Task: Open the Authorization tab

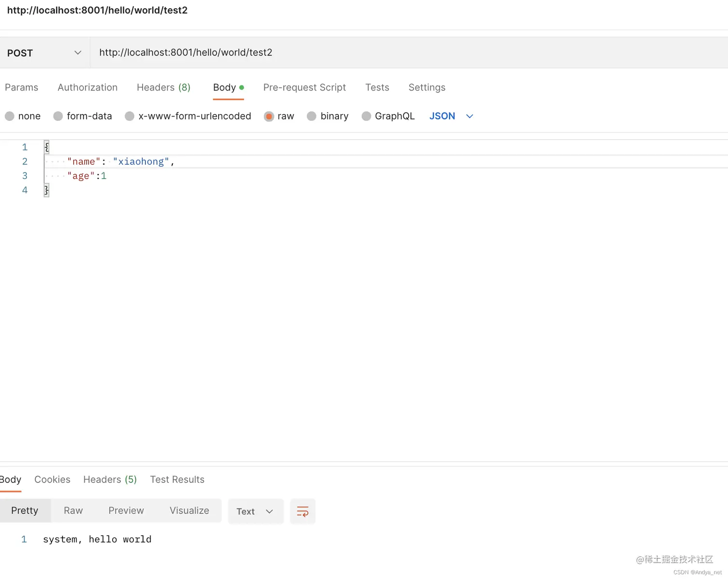Action: pos(88,88)
